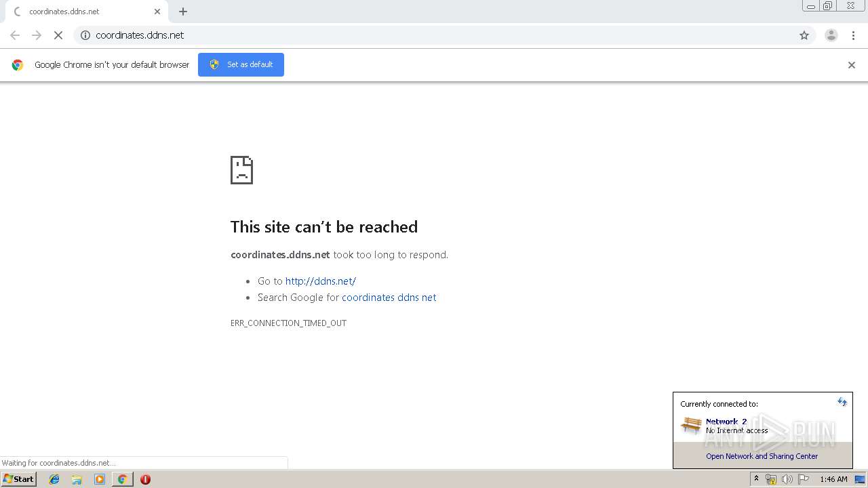
Task: Dismiss the default browser notification bar
Action: (x=852, y=65)
